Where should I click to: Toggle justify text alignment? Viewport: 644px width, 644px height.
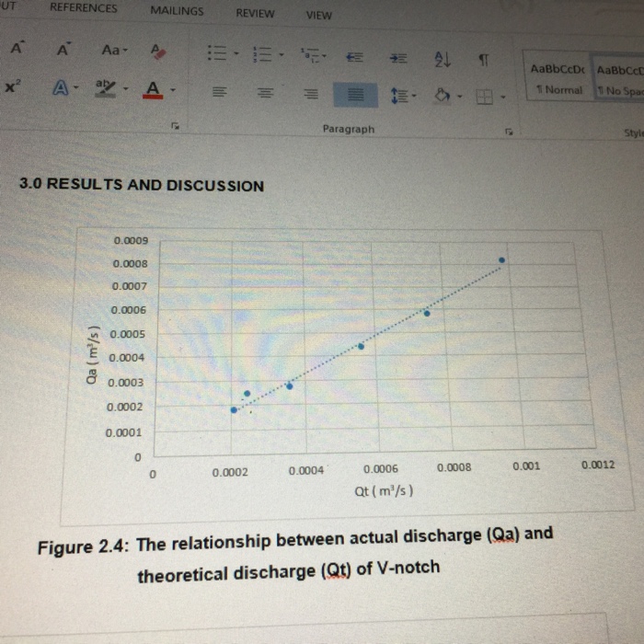pos(357,94)
